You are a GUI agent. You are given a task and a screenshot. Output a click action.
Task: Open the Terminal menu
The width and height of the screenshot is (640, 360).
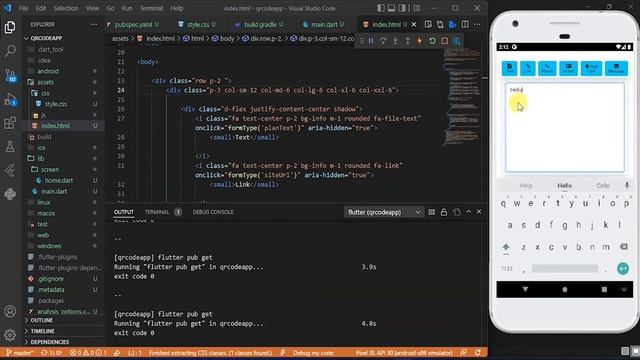click(151, 8)
